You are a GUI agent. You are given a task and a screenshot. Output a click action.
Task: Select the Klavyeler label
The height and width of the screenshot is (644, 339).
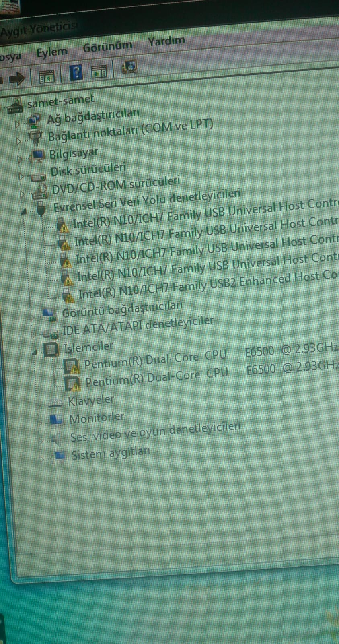click(x=91, y=400)
